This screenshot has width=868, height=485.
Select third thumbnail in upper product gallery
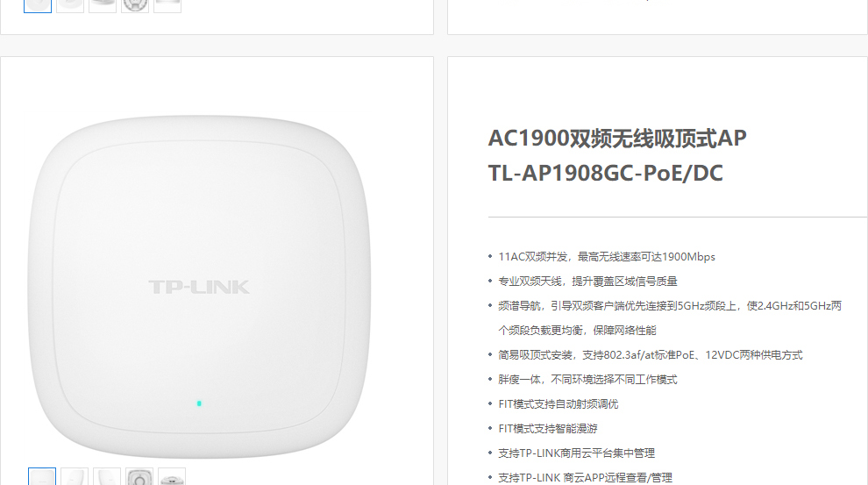coord(103,5)
